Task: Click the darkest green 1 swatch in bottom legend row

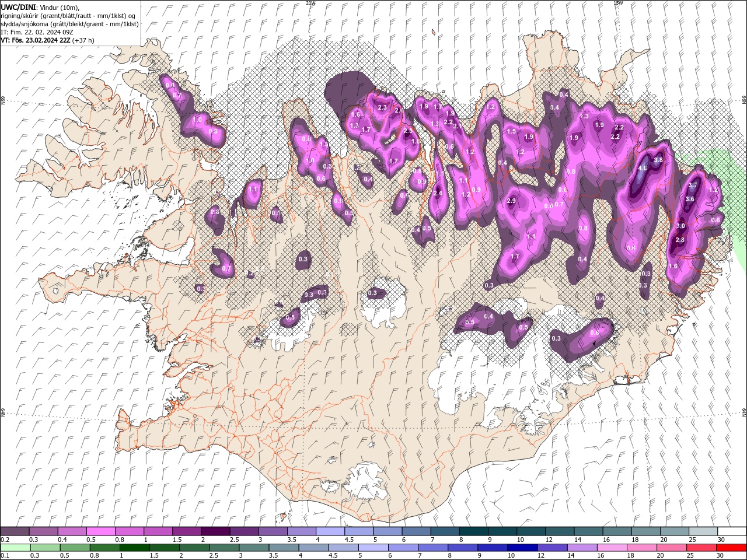Action: pyautogui.click(x=134, y=548)
